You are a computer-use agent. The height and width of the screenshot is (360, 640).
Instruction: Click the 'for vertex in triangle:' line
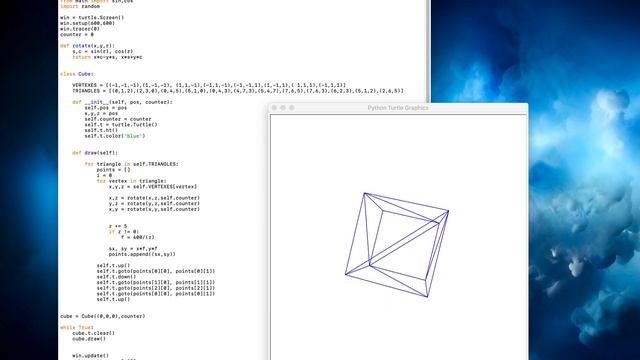(131, 181)
